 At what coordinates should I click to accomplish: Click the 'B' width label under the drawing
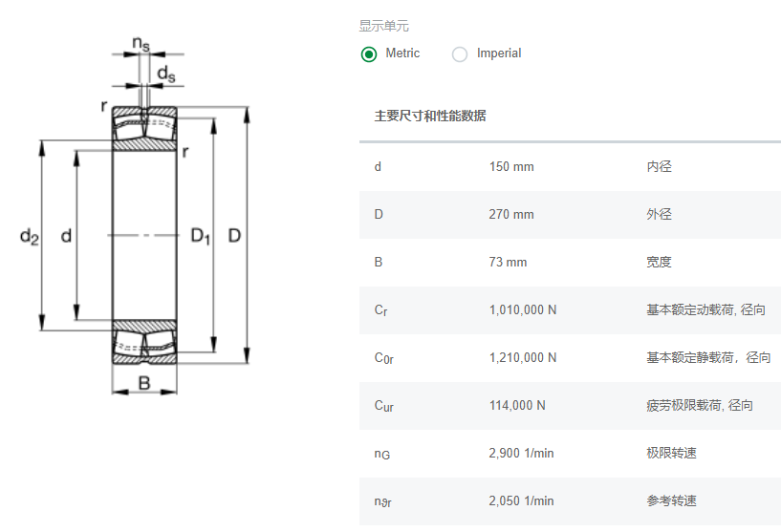(x=144, y=383)
